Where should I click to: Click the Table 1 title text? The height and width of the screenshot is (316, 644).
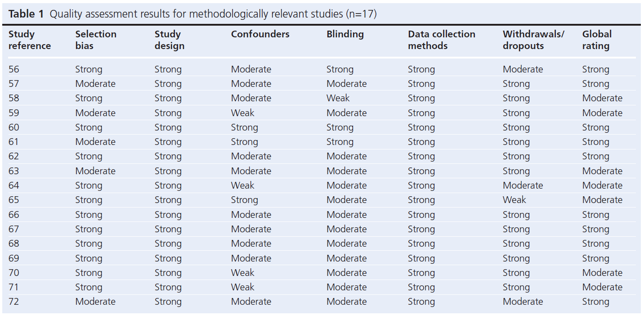pyautogui.click(x=192, y=14)
